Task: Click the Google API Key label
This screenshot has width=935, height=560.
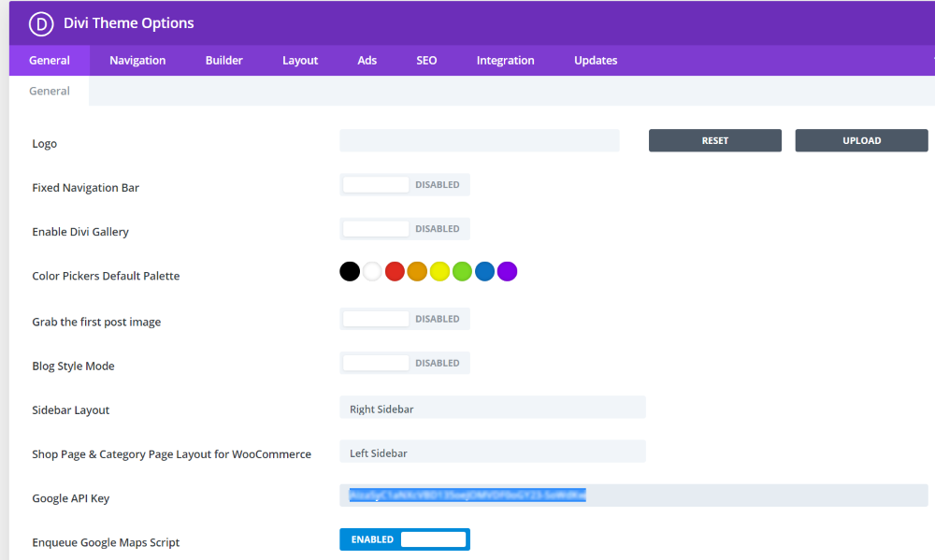Action: coord(70,498)
